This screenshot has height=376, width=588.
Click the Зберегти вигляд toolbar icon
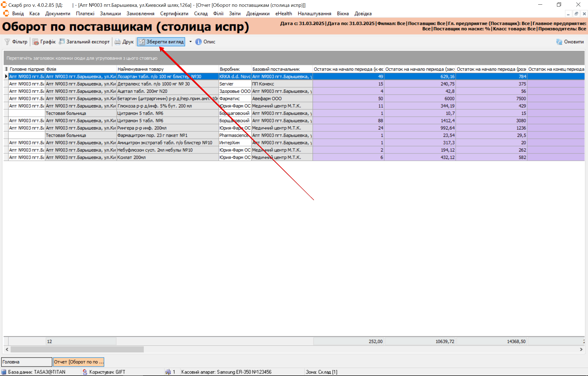click(142, 42)
